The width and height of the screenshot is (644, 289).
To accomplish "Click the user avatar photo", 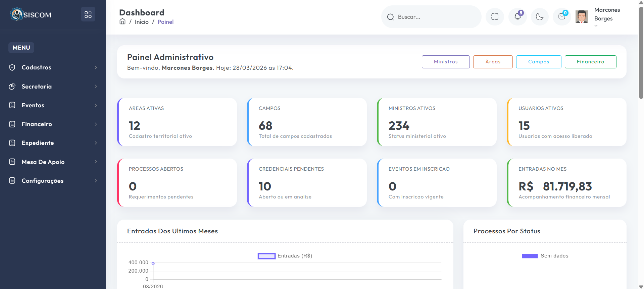I will (582, 17).
